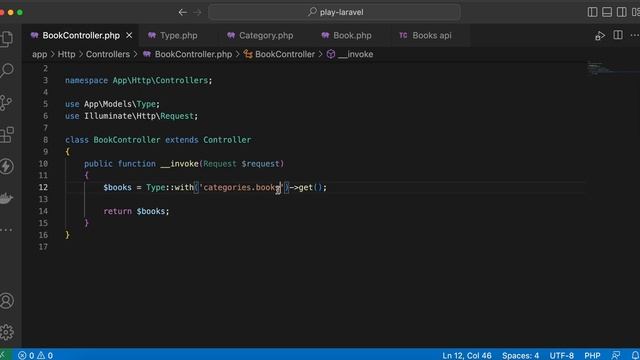
Task: Switch to the Book.php tab
Action: click(x=352, y=36)
